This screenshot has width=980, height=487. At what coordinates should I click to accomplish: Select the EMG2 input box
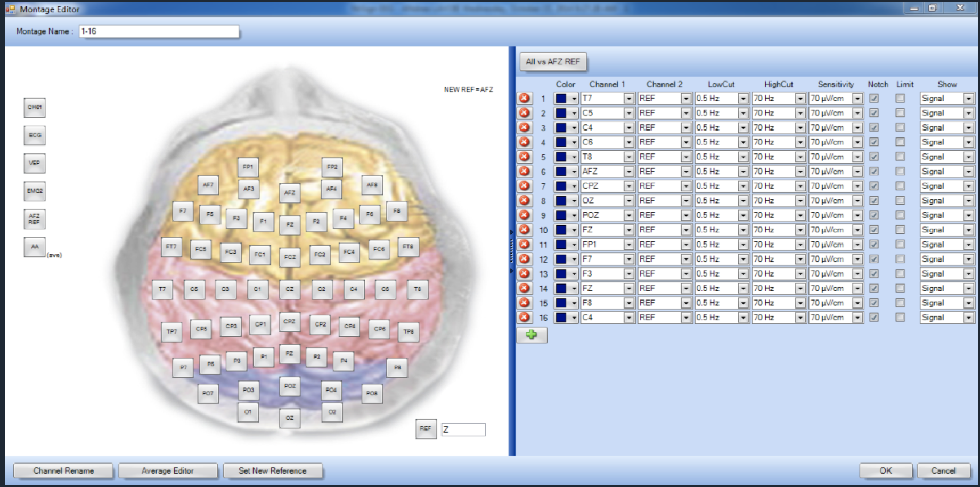pos(35,191)
